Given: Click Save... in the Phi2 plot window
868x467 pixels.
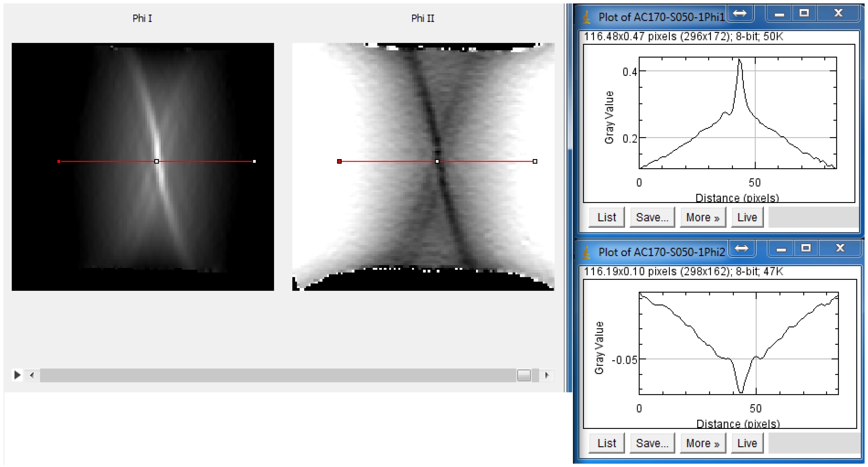Looking at the screenshot, I should (x=652, y=443).
